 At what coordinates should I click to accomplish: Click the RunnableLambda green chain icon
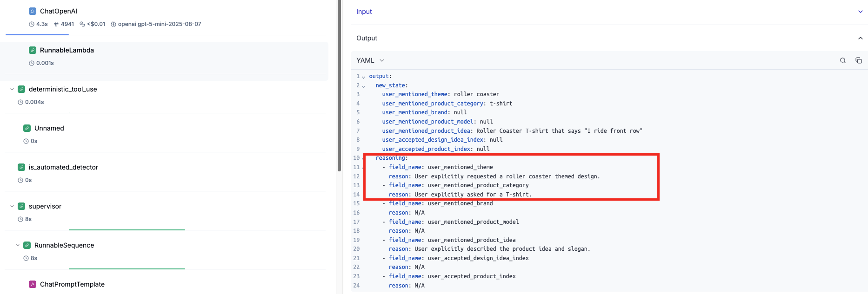click(33, 50)
